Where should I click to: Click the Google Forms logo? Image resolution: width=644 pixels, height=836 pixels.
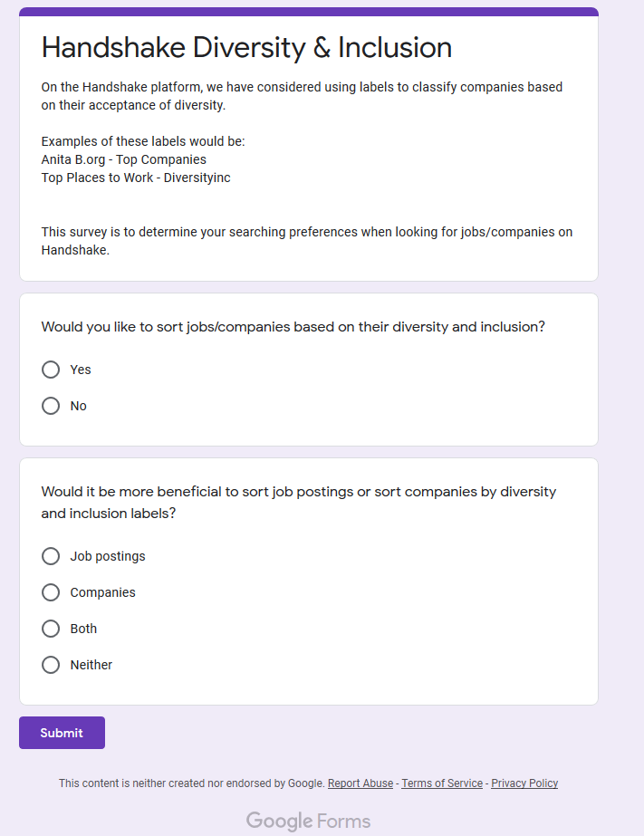click(308, 822)
